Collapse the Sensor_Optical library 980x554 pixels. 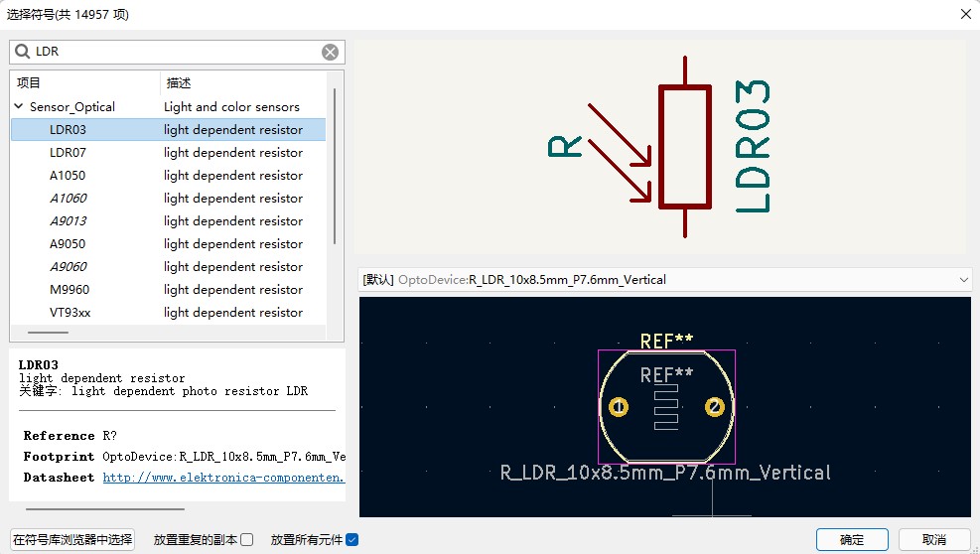pos(18,106)
